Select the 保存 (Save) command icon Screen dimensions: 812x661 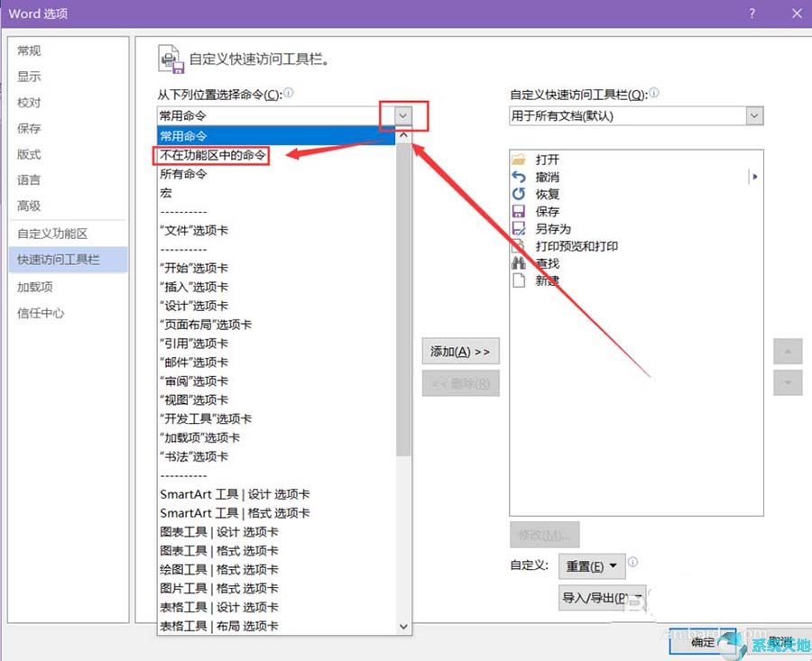[519, 211]
